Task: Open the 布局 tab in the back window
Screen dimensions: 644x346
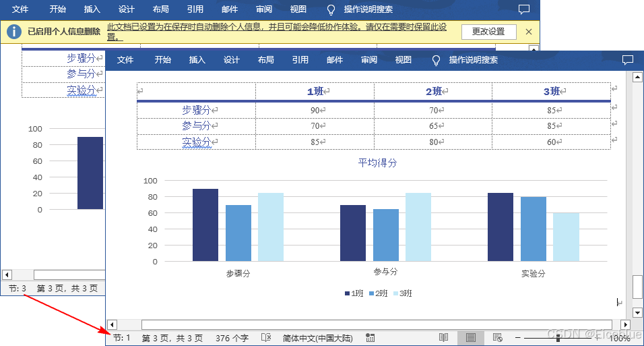Action: click(x=160, y=9)
